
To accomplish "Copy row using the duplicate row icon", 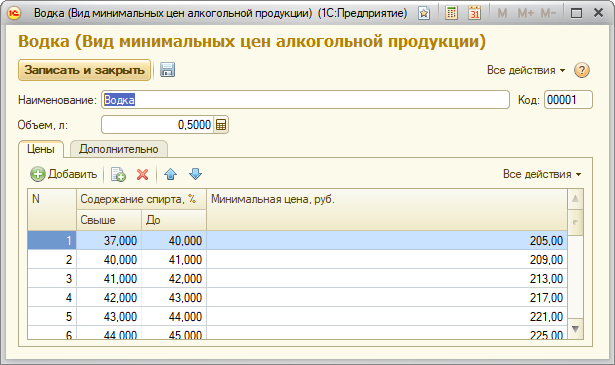I will [118, 174].
